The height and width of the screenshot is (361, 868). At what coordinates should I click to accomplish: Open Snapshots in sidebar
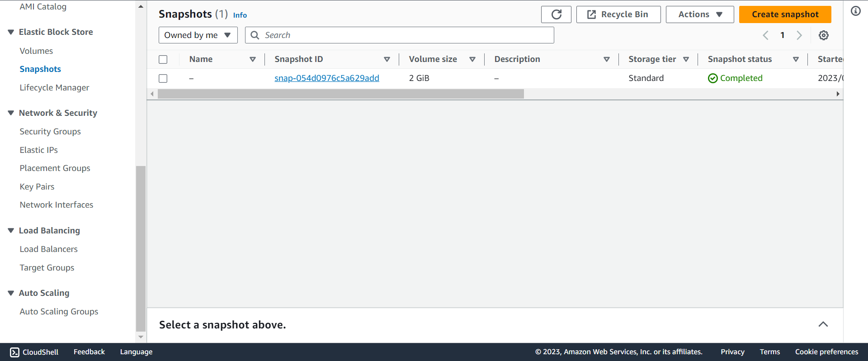pos(40,69)
